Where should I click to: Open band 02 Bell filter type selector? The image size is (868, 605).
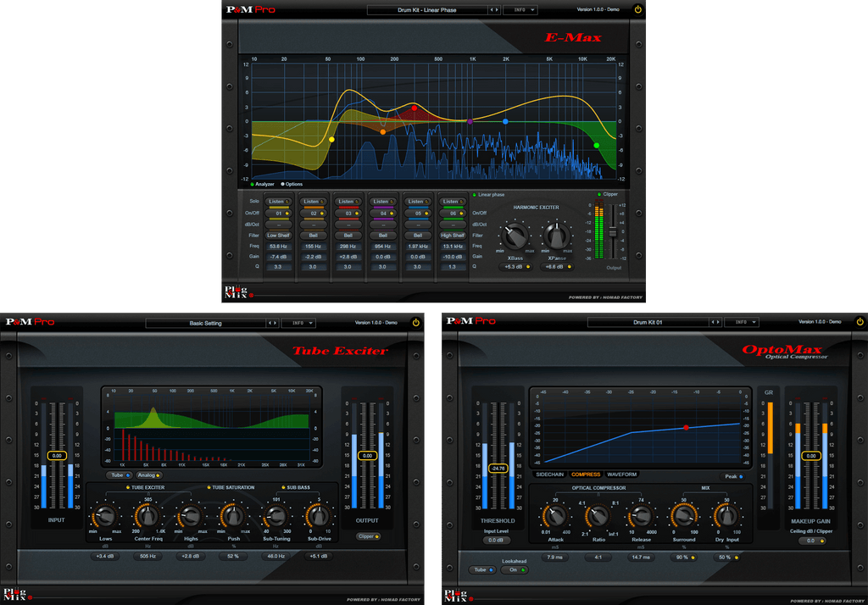click(x=314, y=236)
